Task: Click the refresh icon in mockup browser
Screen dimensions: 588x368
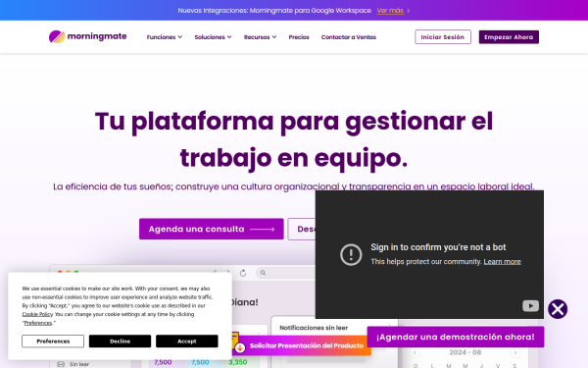Action: [x=243, y=273]
